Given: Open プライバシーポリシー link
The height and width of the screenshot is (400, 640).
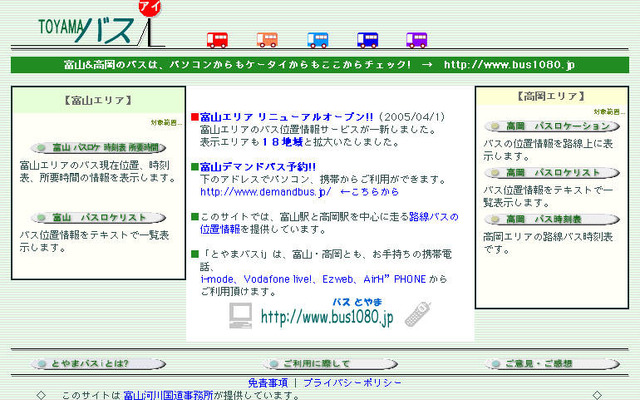Looking at the screenshot, I should coord(352,383).
